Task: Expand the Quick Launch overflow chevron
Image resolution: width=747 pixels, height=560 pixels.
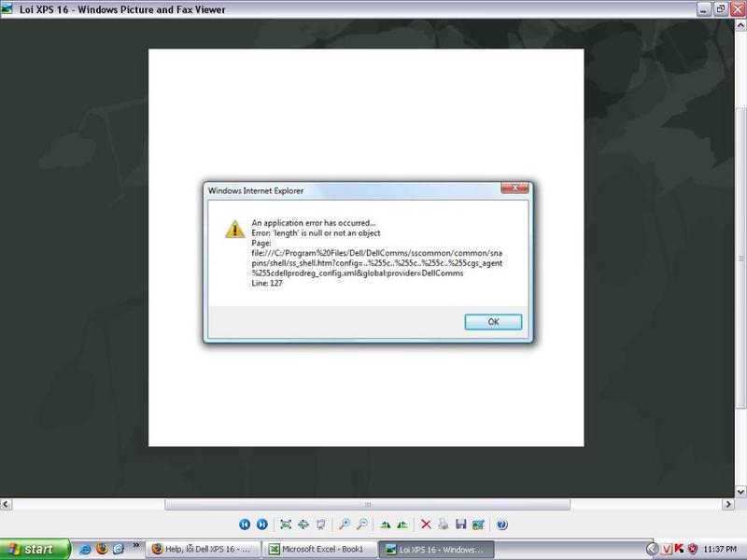Action: coord(137,545)
